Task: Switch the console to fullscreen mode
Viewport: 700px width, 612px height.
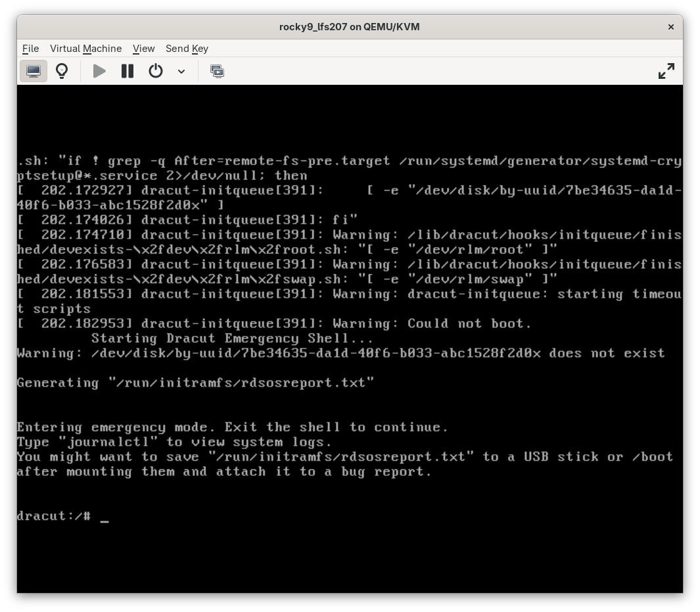Action: [x=666, y=71]
